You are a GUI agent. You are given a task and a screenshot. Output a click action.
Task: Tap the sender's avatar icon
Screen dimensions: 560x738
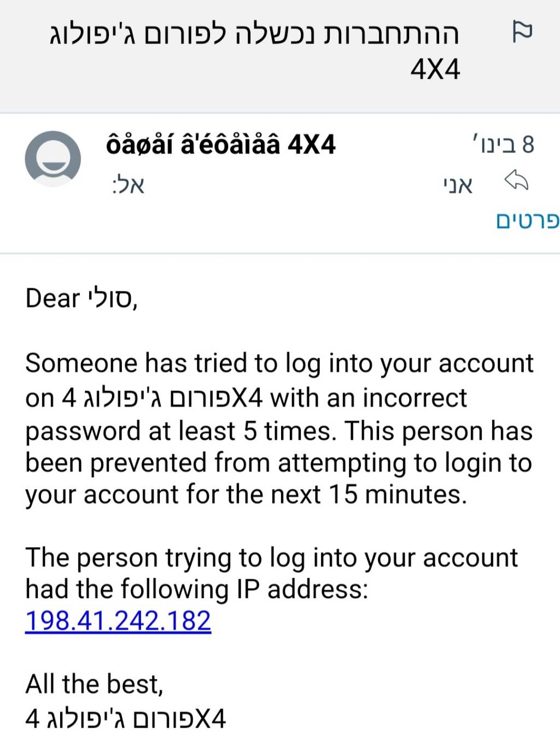coord(53,159)
